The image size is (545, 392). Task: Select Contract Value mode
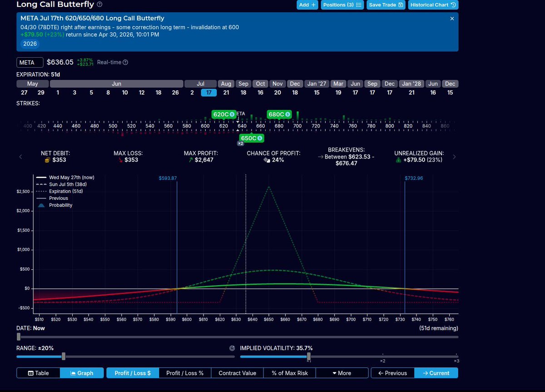[238, 373]
